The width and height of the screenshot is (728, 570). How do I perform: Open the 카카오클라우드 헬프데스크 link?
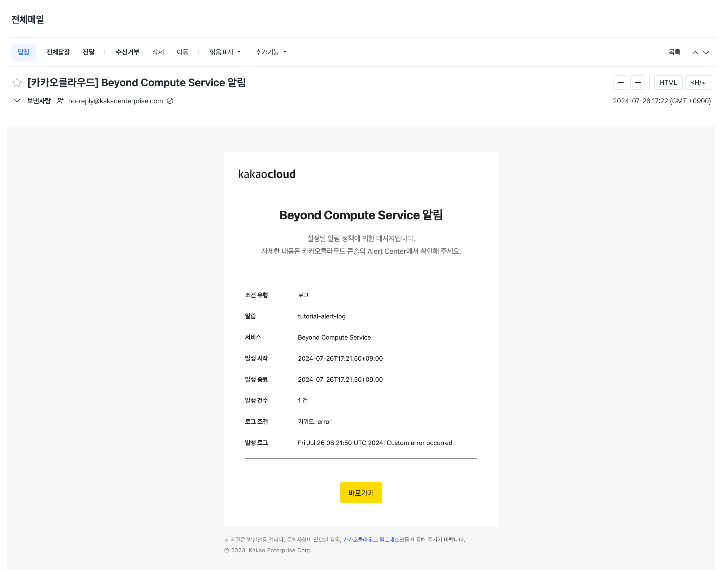pos(373,540)
